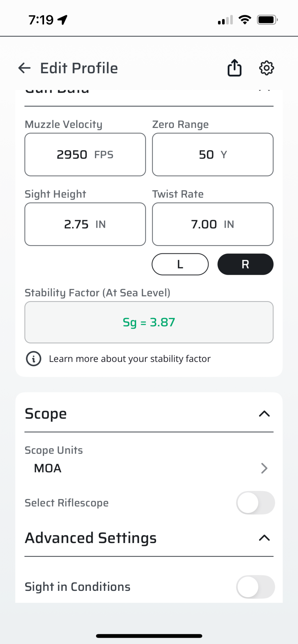Select right twist direction R
Image resolution: width=298 pixels, height=644 pixels.
[245, 264]
